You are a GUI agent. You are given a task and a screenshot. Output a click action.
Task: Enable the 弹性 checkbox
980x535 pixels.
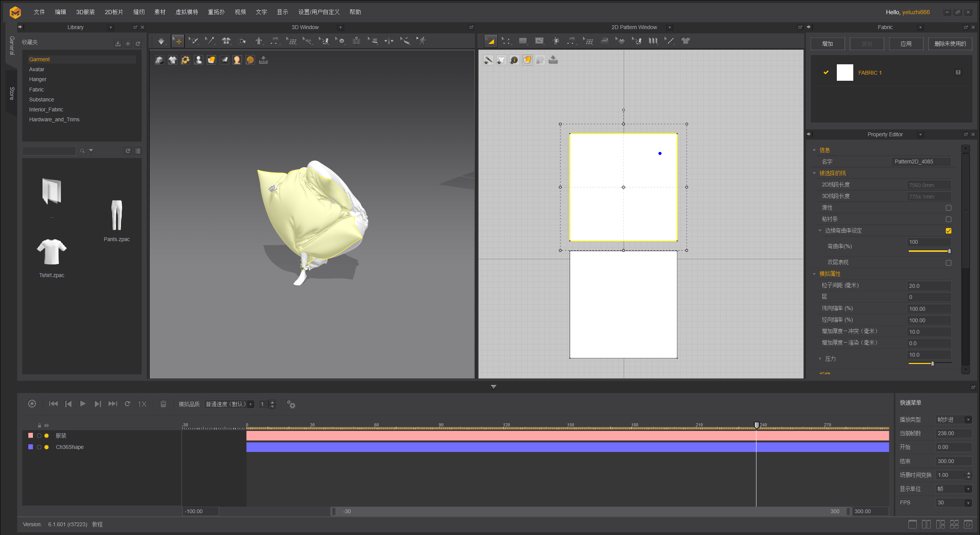tap(948, 208)
